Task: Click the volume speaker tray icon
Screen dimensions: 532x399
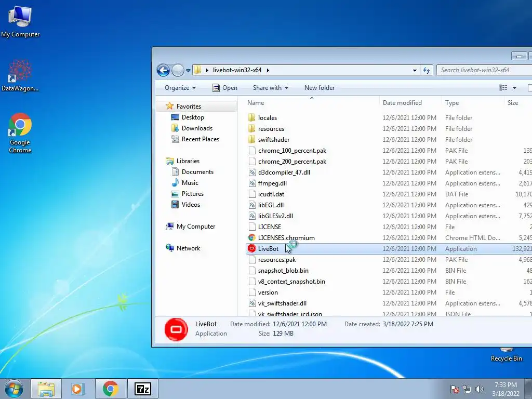Action: [x=480, y=389]
